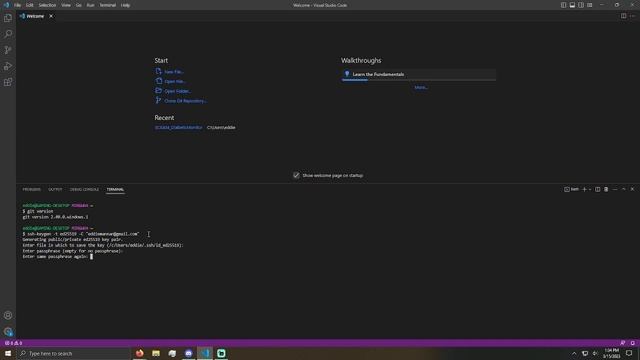Click the Clone Git Repository link

click(x=186, y=101)
